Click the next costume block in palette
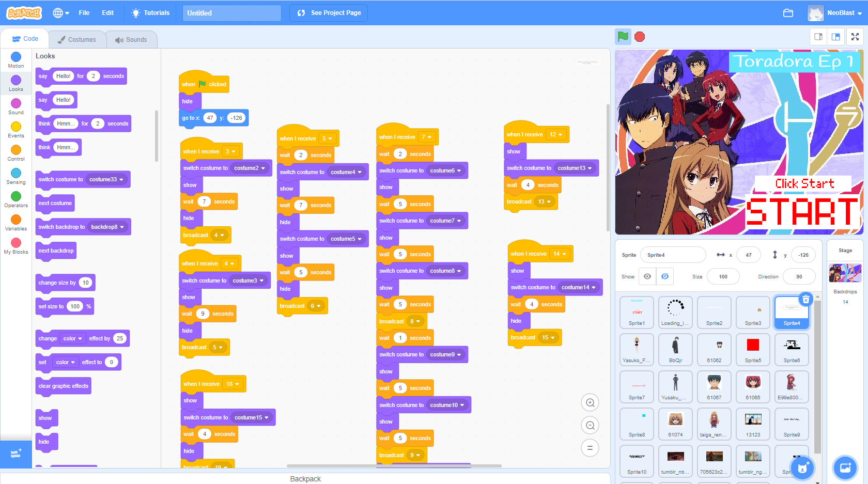The height and width of the screenshot is (484, 868). (55, 204)
